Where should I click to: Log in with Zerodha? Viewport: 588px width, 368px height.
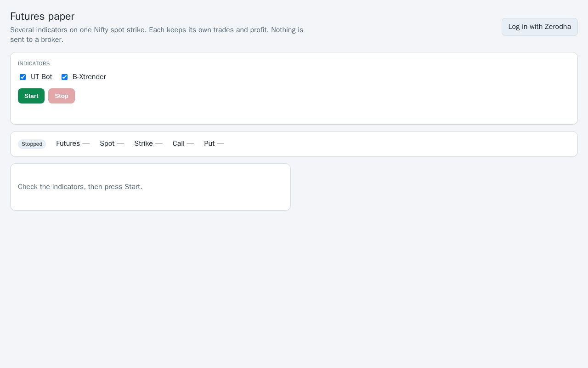tap(539, 27)
